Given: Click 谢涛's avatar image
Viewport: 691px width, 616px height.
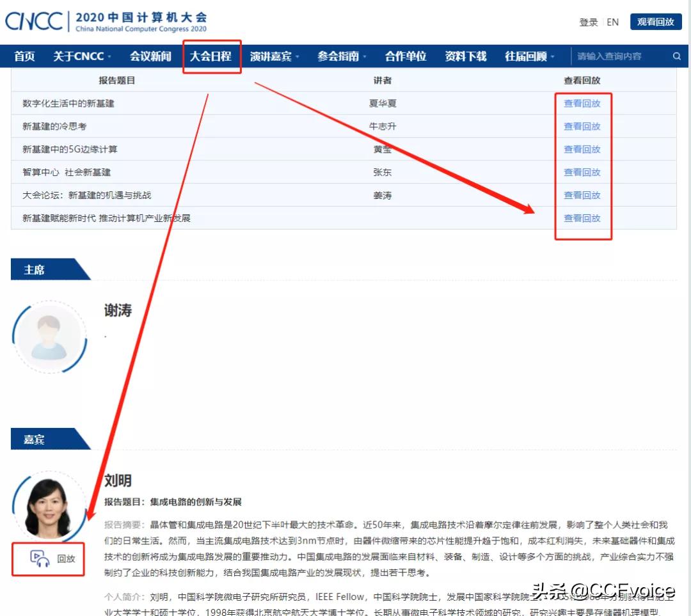Looking at the screenshot, I should click(49, 337).
